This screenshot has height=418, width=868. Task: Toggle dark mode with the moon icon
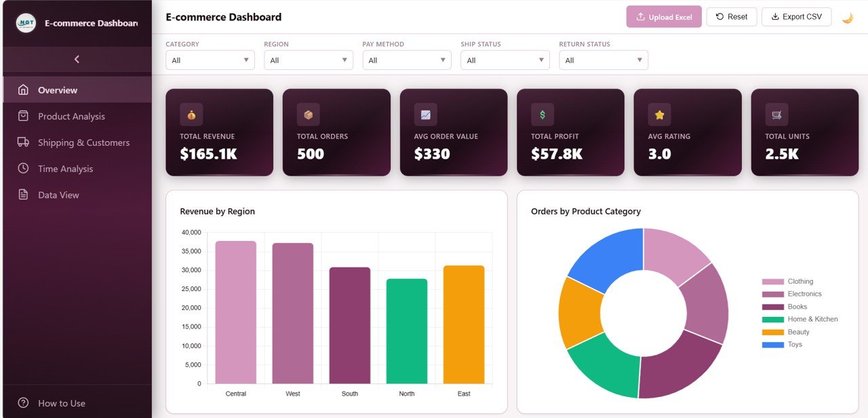pos(848,16)
